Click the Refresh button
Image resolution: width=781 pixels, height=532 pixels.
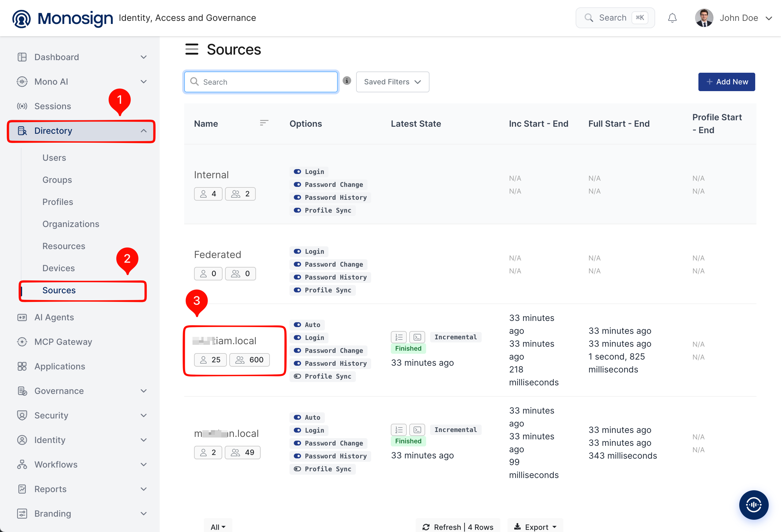(x=458, y=526)
